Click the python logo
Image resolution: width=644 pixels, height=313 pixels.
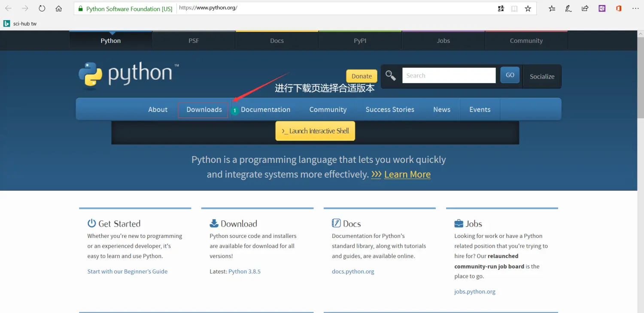128,75
